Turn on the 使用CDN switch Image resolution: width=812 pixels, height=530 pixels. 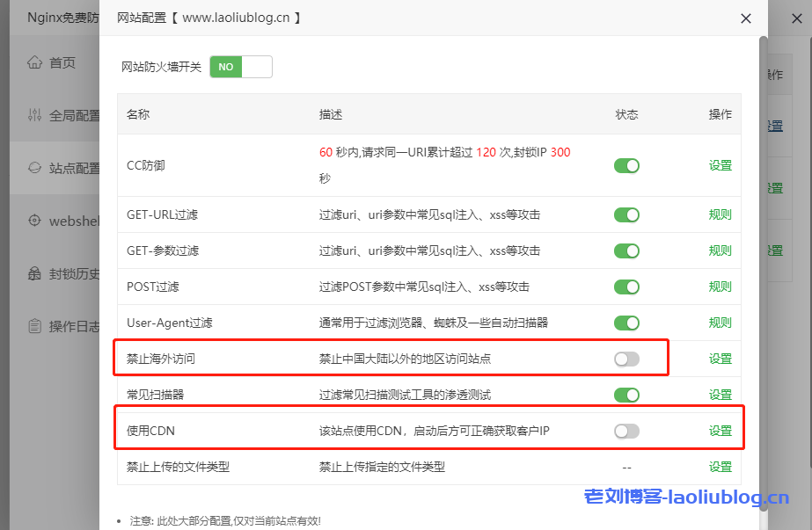click(x=626, y=431)
